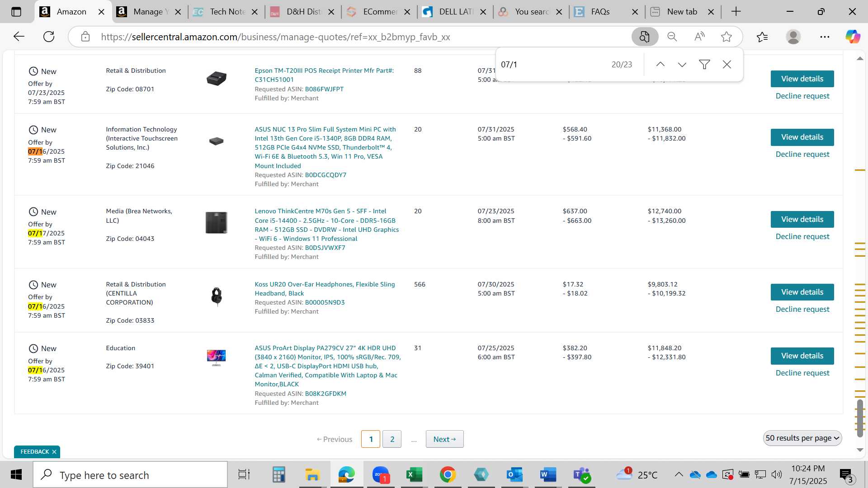Open Edge Settings and more menu
The image size is (868, 488).
(x=825, y=37)
